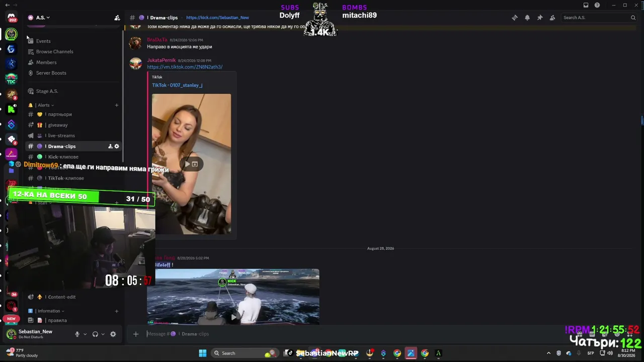Toggle the member list visibility

pos(552,18)
